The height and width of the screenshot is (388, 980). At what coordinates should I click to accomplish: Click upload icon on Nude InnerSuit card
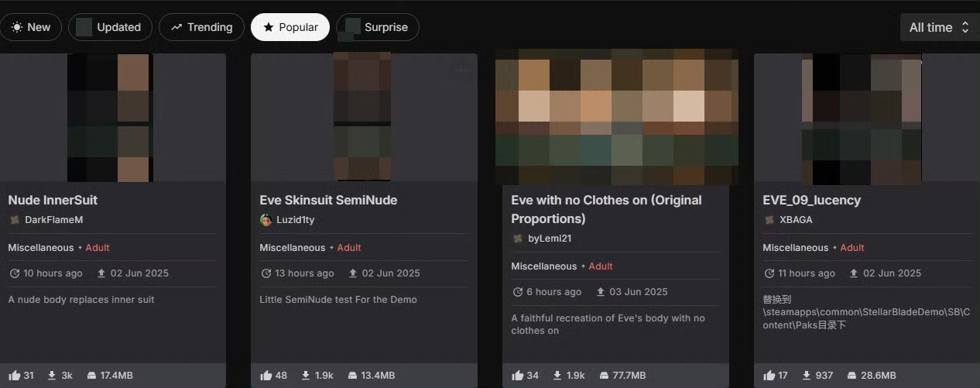[x=101, y=273]
